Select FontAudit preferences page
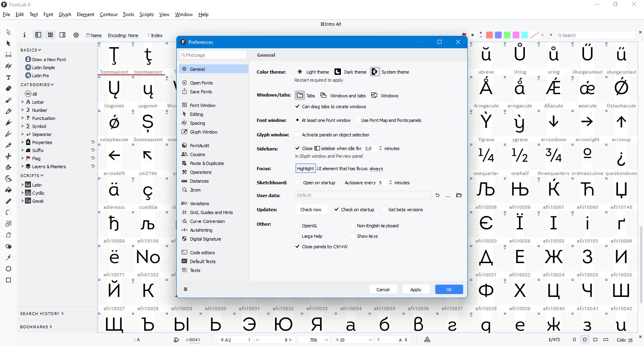The height and width of the screenshot is (346, 644). [214, 145]
